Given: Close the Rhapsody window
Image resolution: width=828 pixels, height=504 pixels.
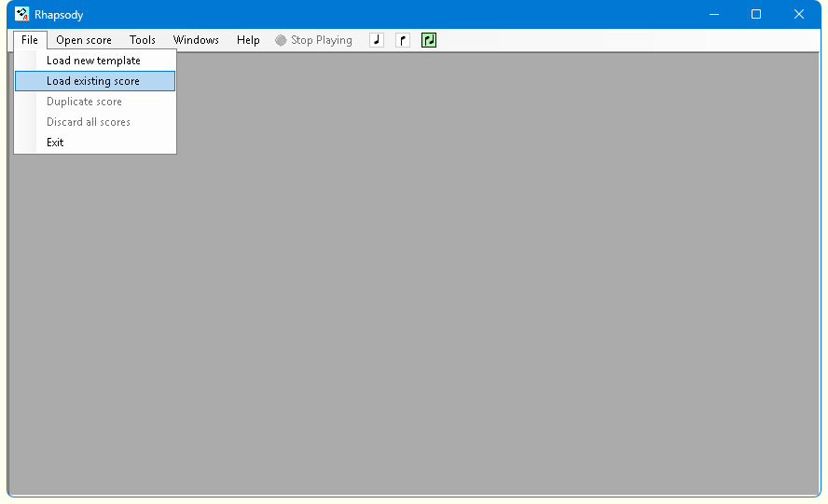Looking at the screenshot, I should (799, 14).
